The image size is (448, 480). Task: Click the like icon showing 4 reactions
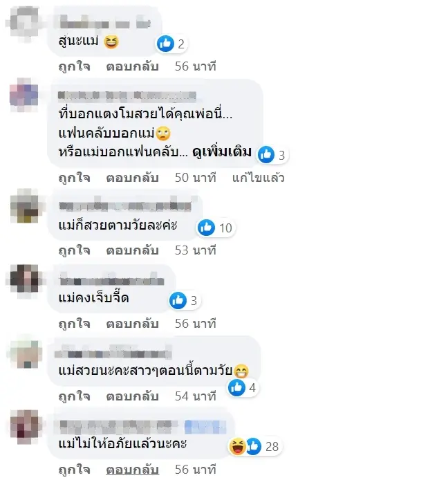pyautogui.click(x=237, y=387)
